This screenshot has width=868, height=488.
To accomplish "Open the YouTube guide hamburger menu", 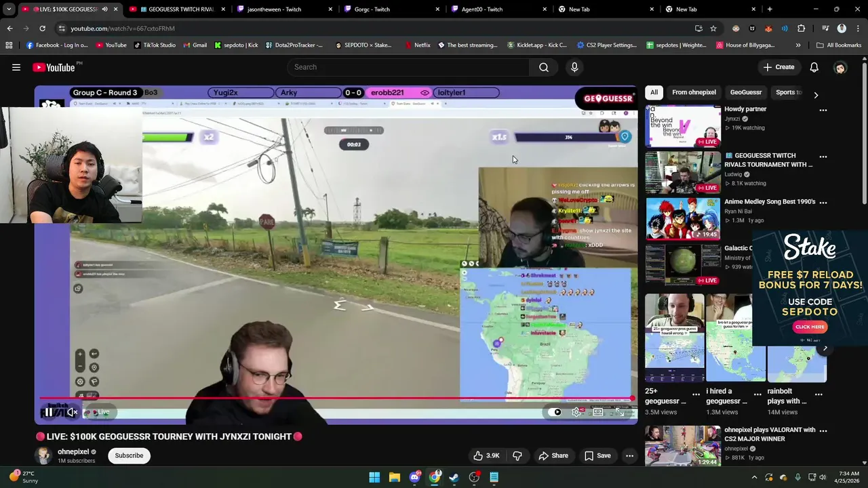I will 16,67.
